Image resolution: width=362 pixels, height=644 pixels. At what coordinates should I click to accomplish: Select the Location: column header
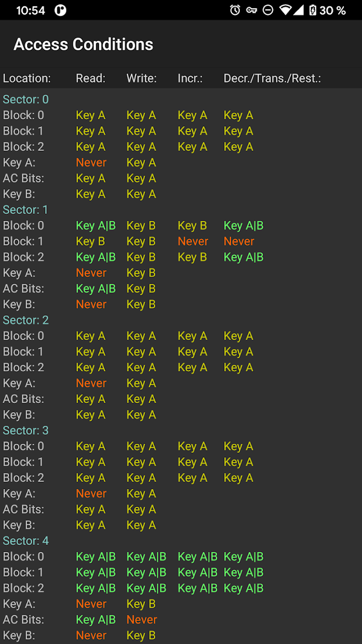(27, 78)
